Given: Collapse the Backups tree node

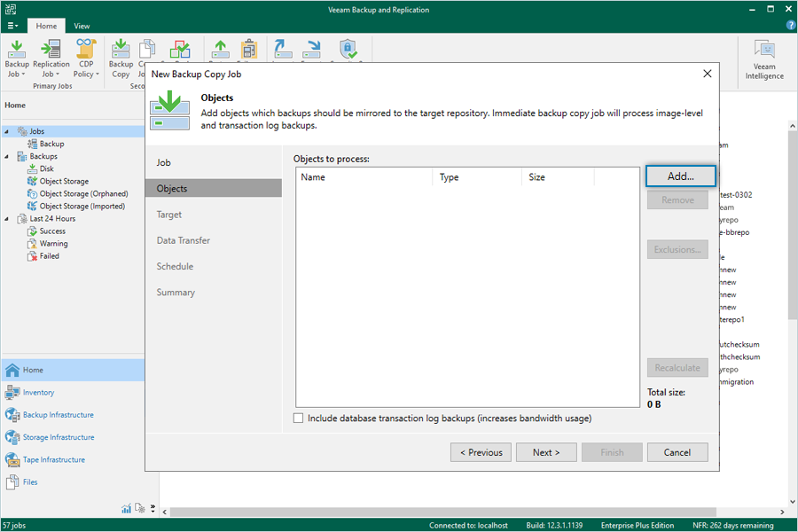Looking at the screenshot, I should (x=6, y=156).
